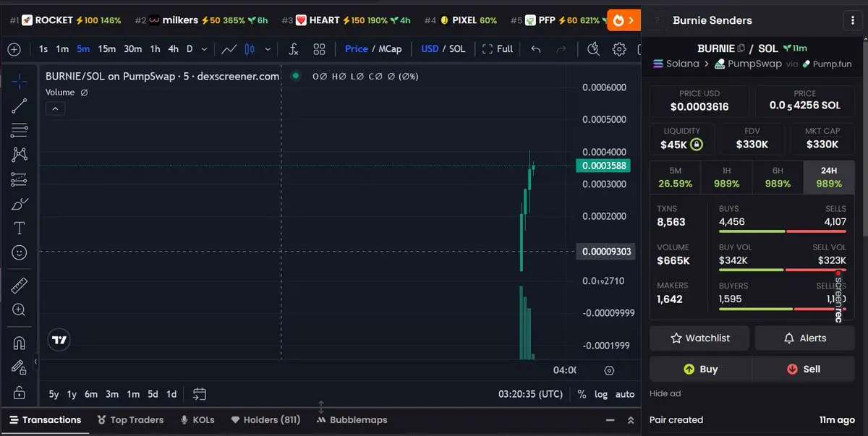Open the chart layout grid selector
The height and width of the screenshot is (436, 868).
click(319, 49)
